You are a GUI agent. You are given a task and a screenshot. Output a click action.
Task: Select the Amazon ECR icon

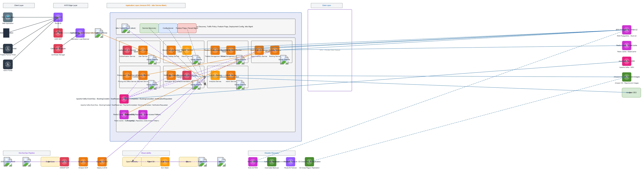[x=83, y=162]
